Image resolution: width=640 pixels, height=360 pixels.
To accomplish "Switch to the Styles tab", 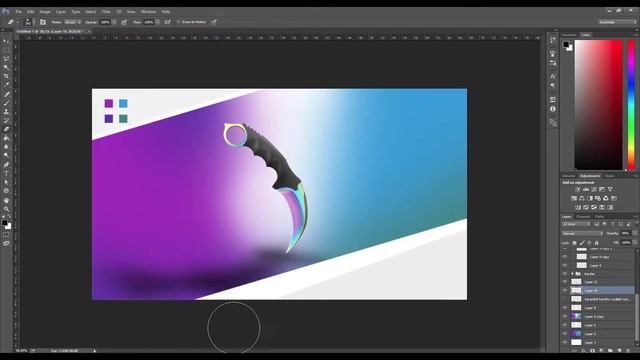I will point(609,176).
